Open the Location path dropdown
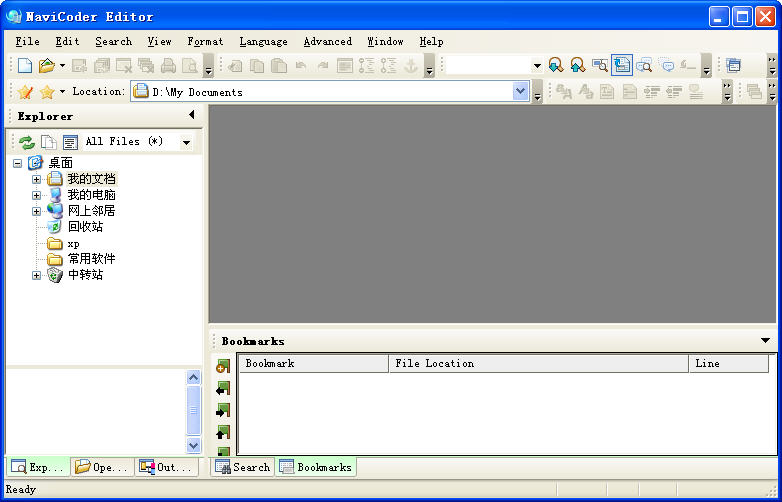Viewport: 782px width, 502px height. [x=520, y=92]
